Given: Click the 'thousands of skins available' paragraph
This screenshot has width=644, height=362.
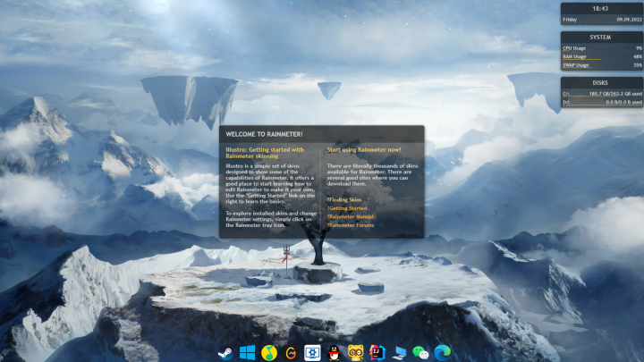Looking at the screenshot, I should tap(372, 175).
